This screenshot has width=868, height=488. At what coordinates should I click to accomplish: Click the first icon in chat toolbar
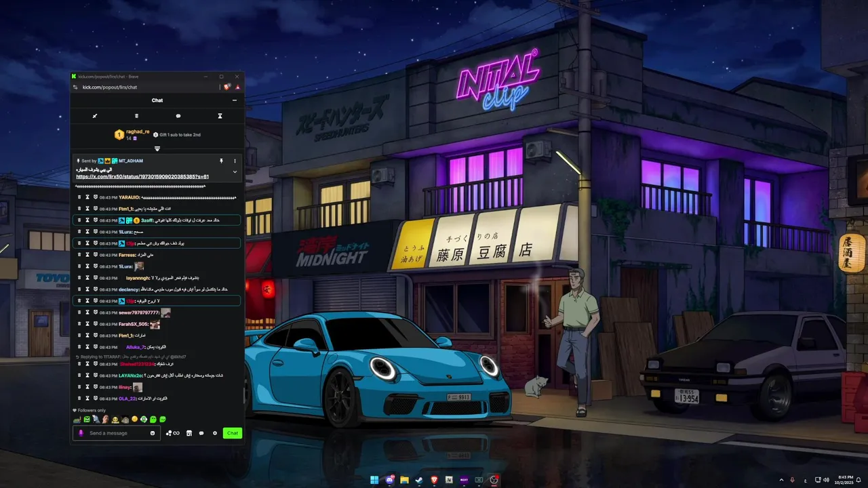95,116
